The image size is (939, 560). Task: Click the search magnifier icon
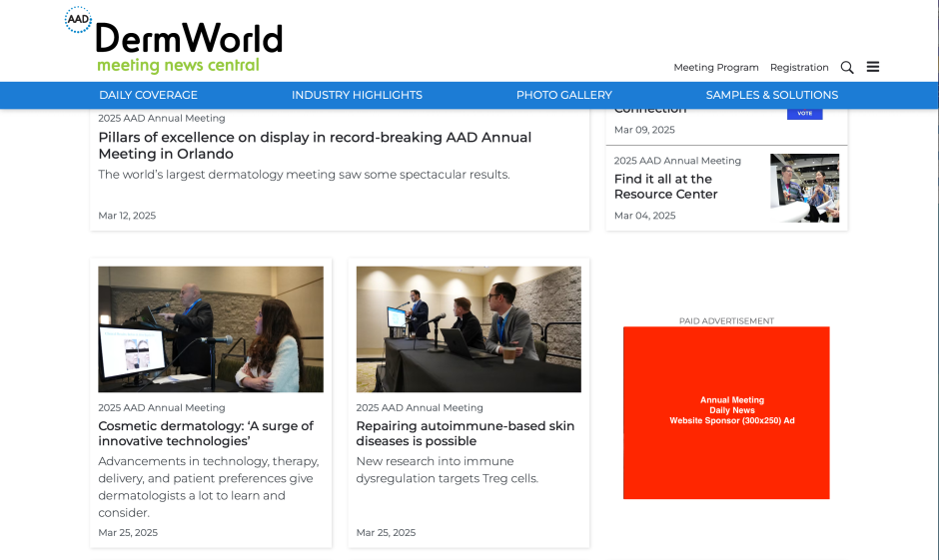tap(847, 67)
